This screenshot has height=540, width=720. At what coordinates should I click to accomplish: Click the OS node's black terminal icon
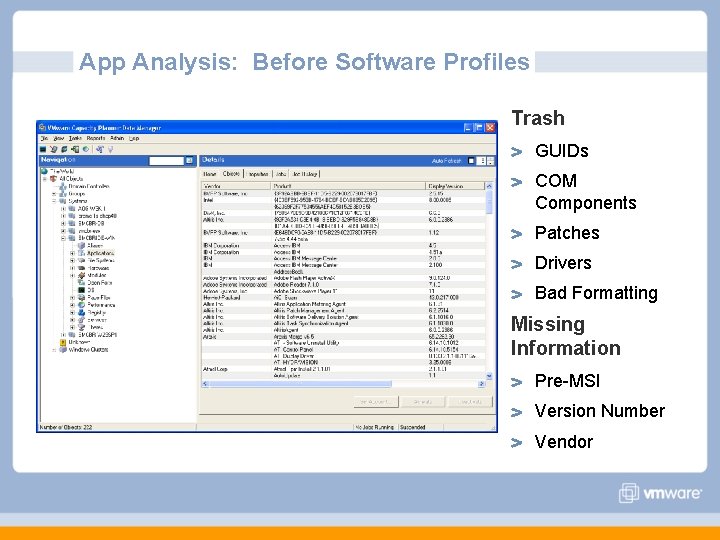tap(81, 290)
